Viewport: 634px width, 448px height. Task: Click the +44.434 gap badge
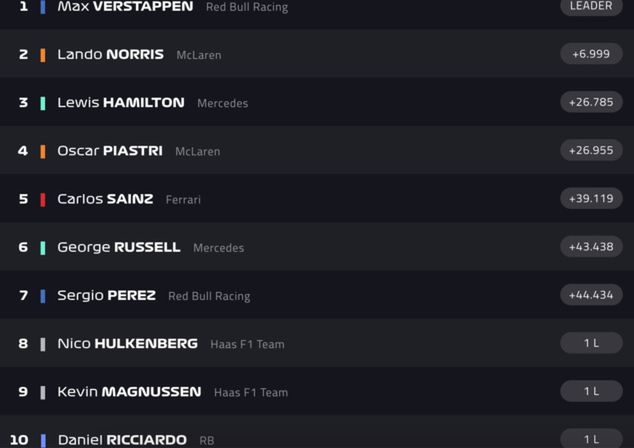pos(591,295)
